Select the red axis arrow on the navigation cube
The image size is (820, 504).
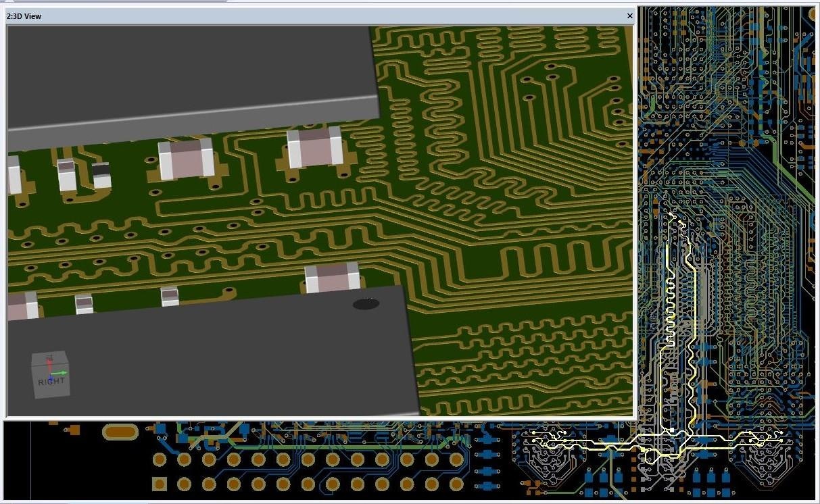coord(50,359)
